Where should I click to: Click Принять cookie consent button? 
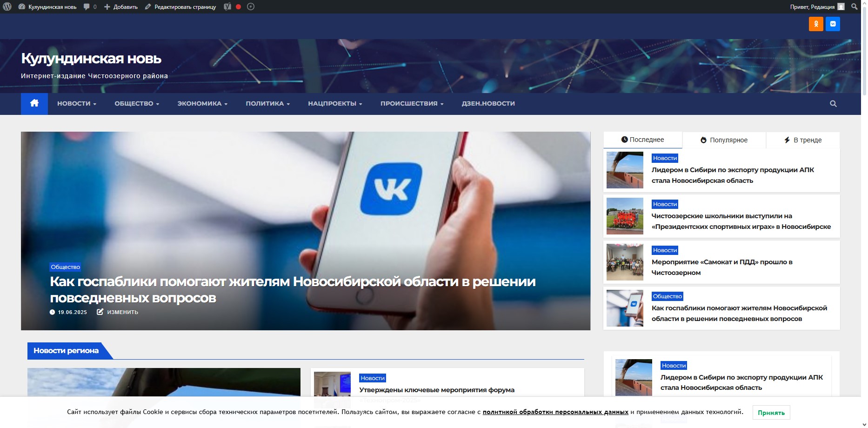pyautogui.click(x=771, y=413)
